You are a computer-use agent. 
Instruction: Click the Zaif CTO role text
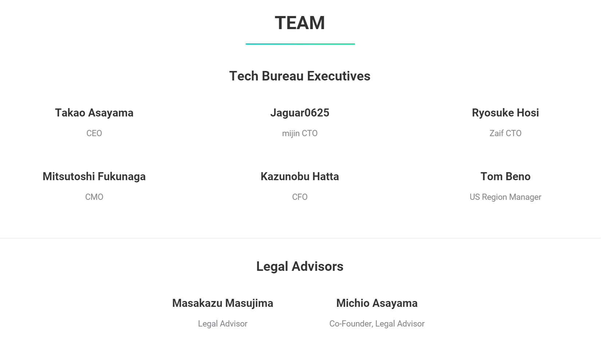coord(505,133)
